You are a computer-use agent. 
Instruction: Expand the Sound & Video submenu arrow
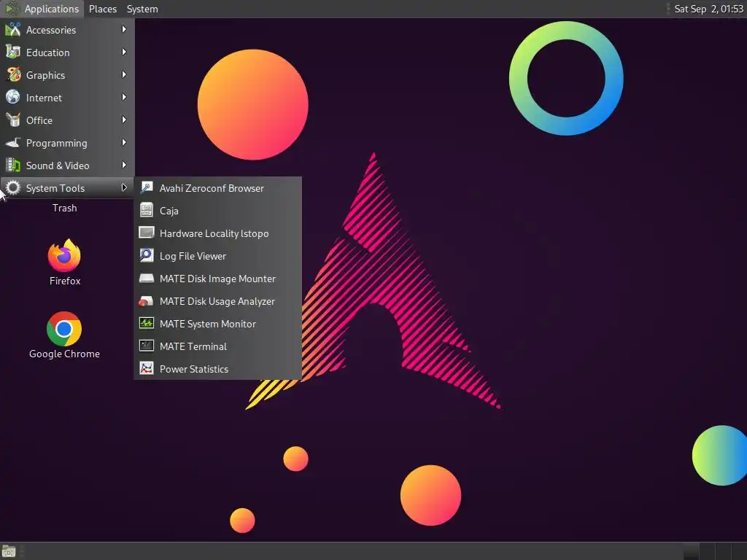tap(124, 166)
